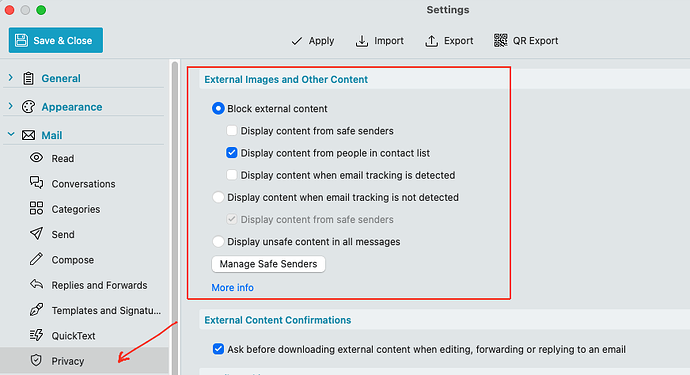Viewport: 690px width, 375px height.
Task: Click the Replies and Forwards arrow icon
Action: [37, 284]
